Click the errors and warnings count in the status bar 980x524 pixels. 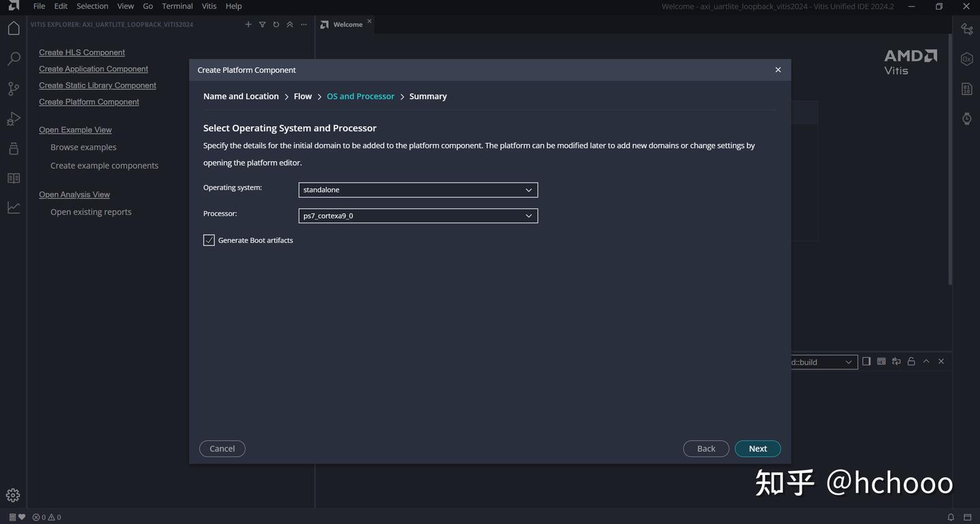point(47,517)
